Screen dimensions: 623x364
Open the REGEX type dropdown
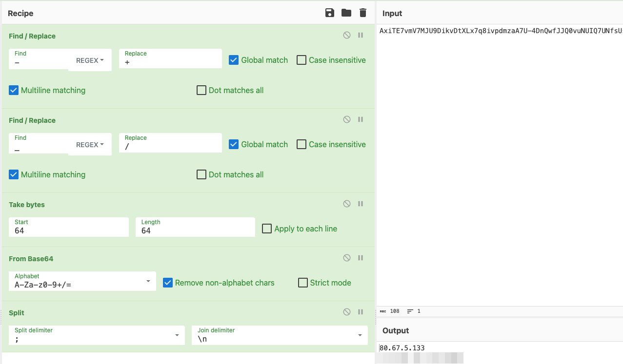(x=90, y=60)
